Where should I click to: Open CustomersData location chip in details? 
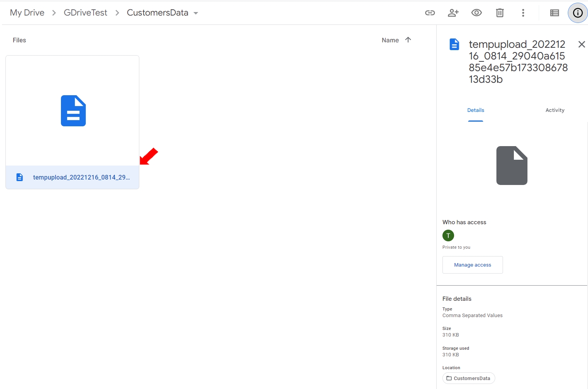coord(468,378)
